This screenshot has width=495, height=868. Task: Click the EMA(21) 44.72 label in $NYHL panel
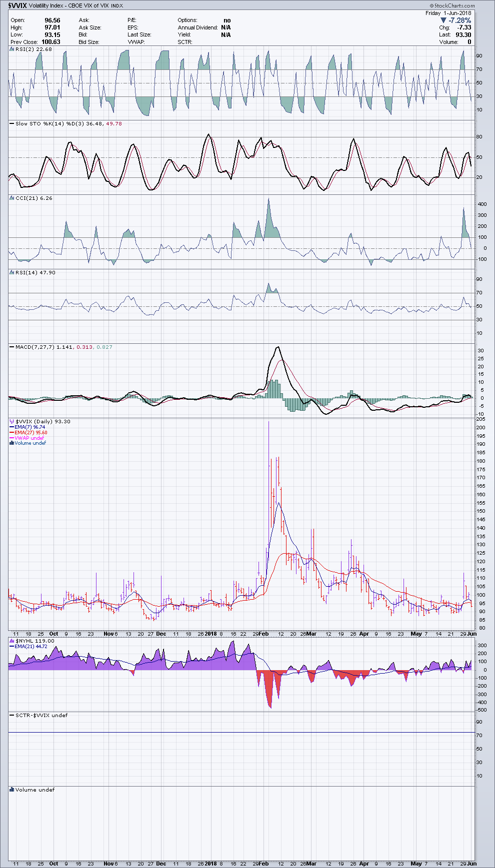(31, 646)
